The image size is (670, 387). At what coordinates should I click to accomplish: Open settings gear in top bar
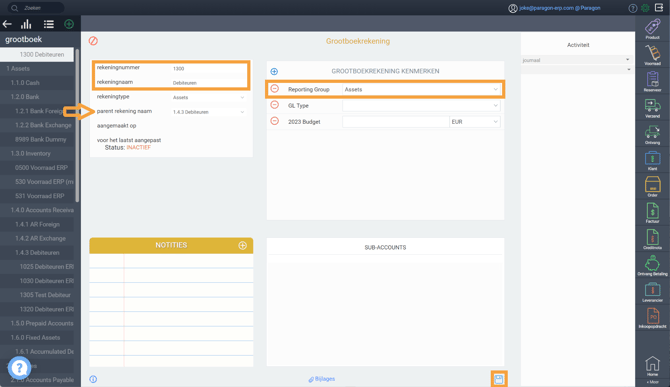(x=645, y=8)
